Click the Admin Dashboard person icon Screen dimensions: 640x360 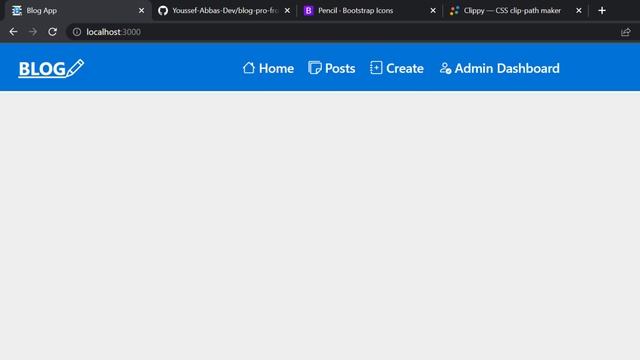click(445, 68)
